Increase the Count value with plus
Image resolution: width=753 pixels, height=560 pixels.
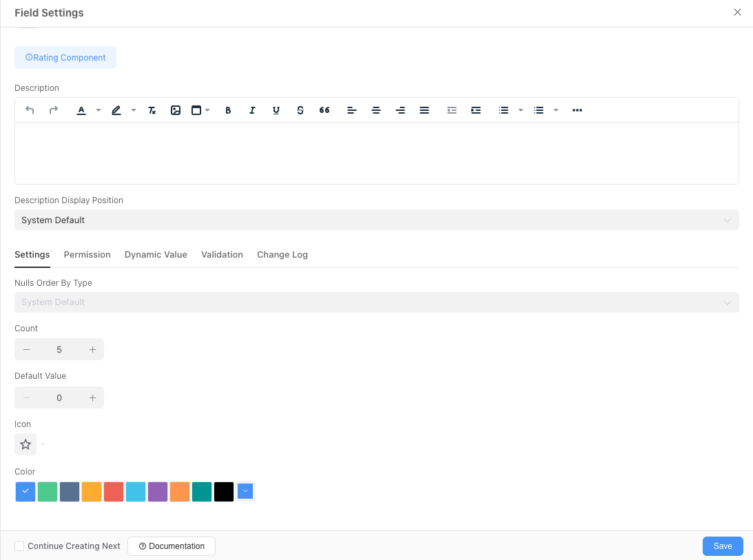92,350
